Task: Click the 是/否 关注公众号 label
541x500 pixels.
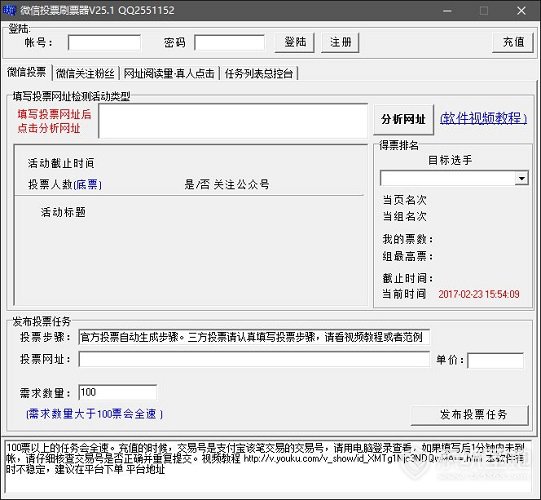Action: pos(227,185)
